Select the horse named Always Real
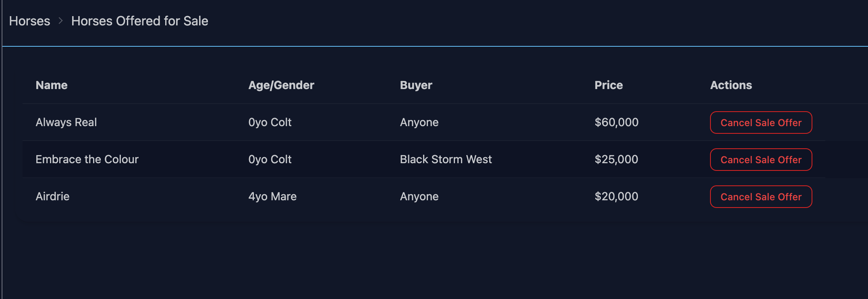The image size is (868, 299). 66,122
